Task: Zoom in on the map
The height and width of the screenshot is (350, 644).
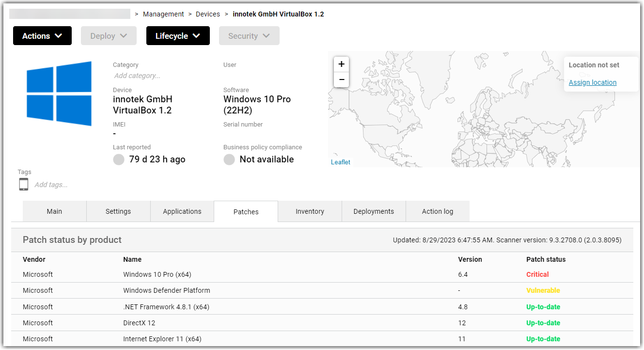Action: (342, 64)
